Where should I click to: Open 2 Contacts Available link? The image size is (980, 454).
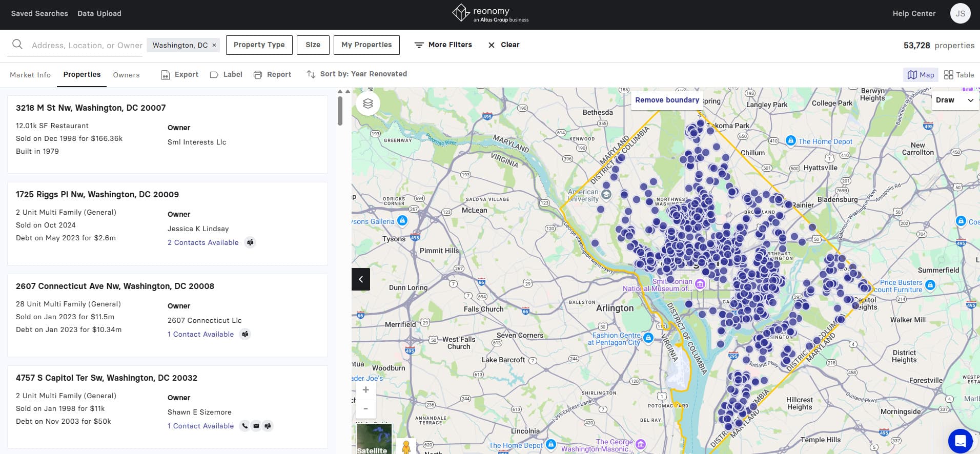[x=203, y=242]
